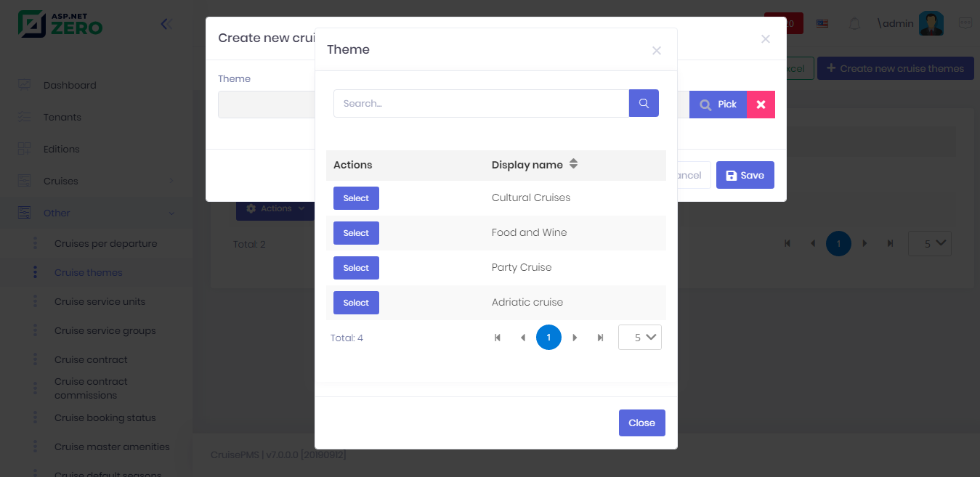Screen dimensions: 980x477
Task: Open the Actions dropdown in background table
Action: pyautogui.click(x=277, y=208)
